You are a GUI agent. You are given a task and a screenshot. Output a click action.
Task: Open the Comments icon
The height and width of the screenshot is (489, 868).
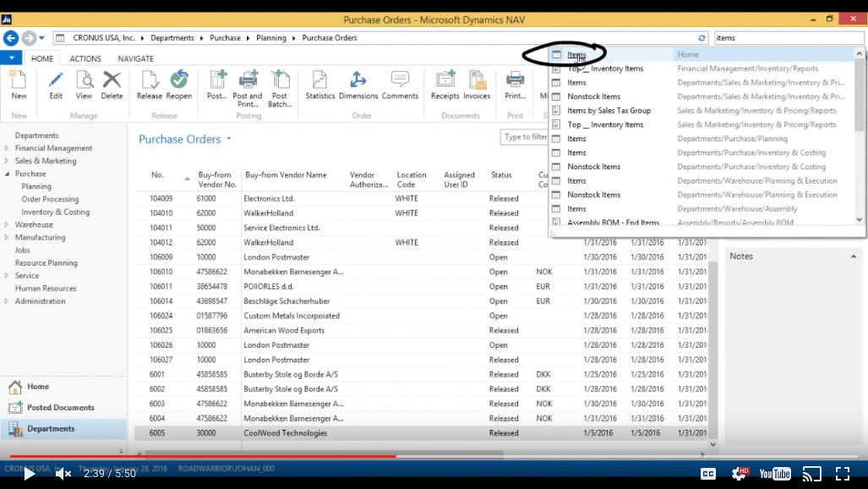tap(400, 80)
